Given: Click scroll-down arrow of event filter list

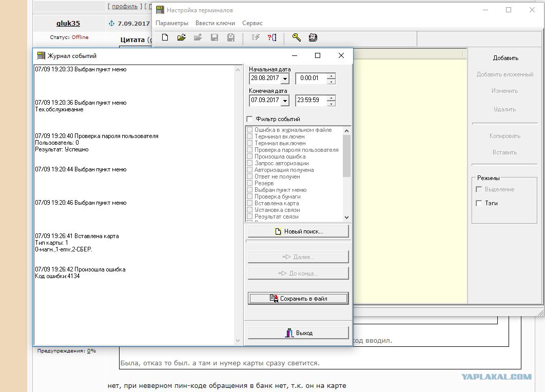Looking at the screenshot, I should 346,218.
